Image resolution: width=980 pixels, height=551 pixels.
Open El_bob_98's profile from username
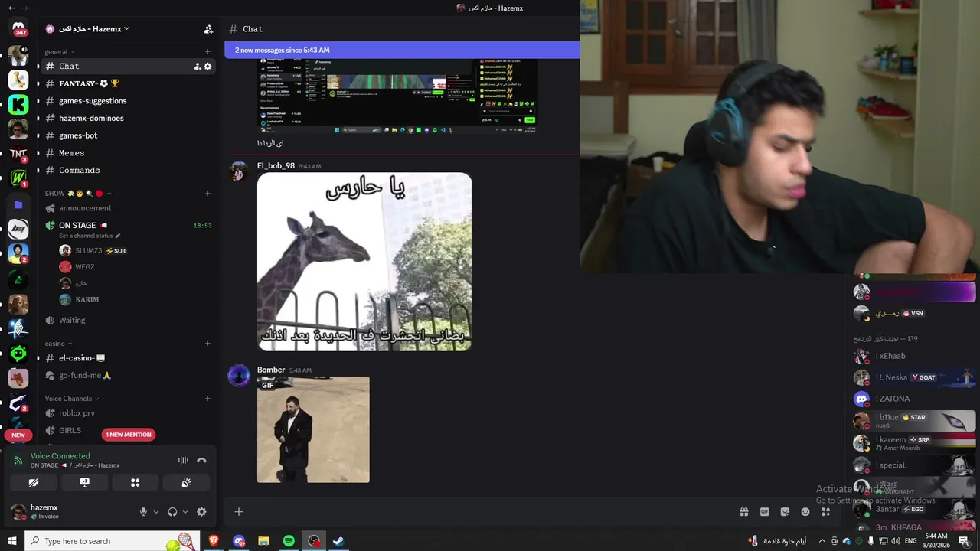(276, 165)
